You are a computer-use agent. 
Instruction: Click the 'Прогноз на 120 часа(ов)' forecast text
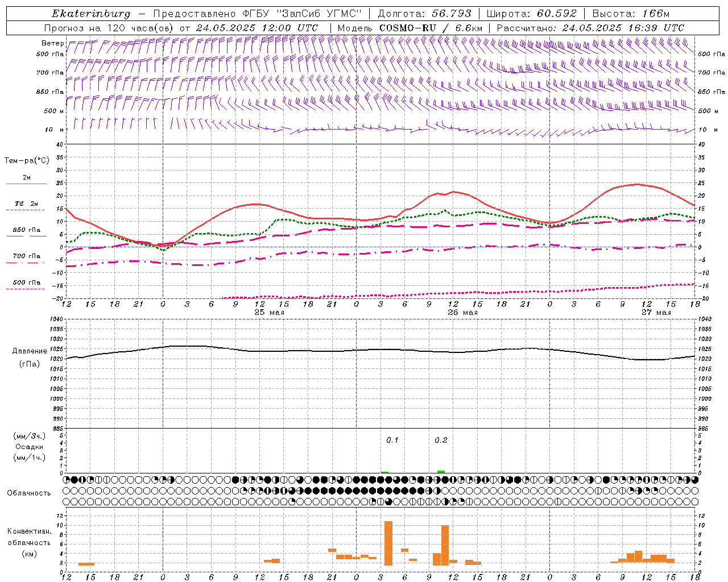click(109, 27)
